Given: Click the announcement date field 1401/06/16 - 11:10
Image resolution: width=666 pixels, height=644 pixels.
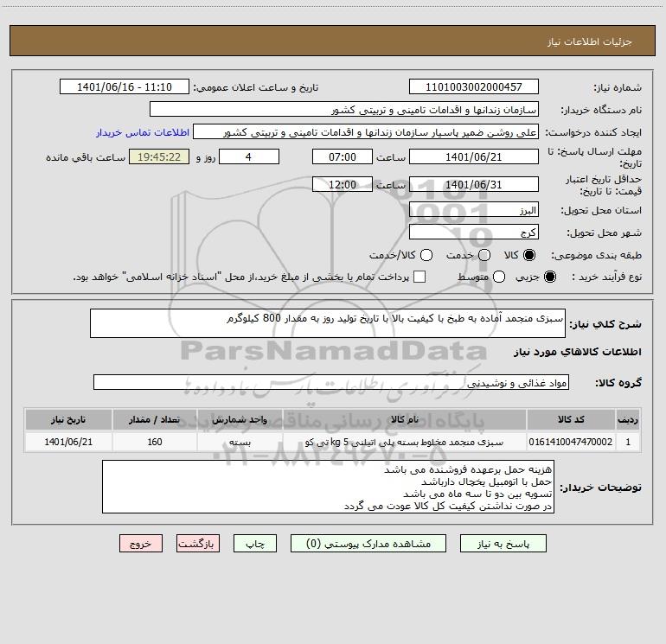Looking at the screenshot, I should point(125,86).
